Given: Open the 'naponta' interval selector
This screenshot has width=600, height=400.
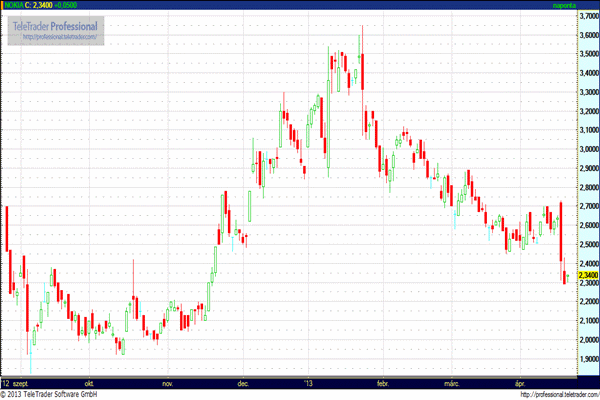Looking at the screenshot, I should click(567, 5).
